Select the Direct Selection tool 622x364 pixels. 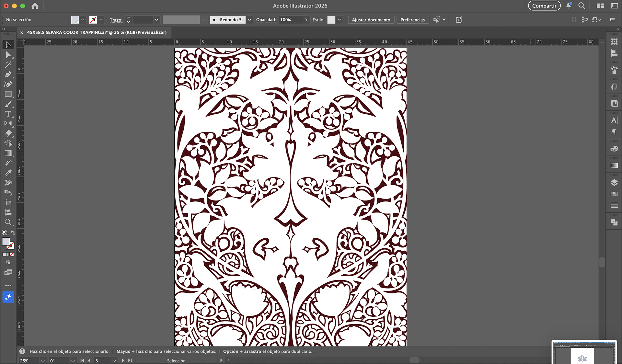8,55
